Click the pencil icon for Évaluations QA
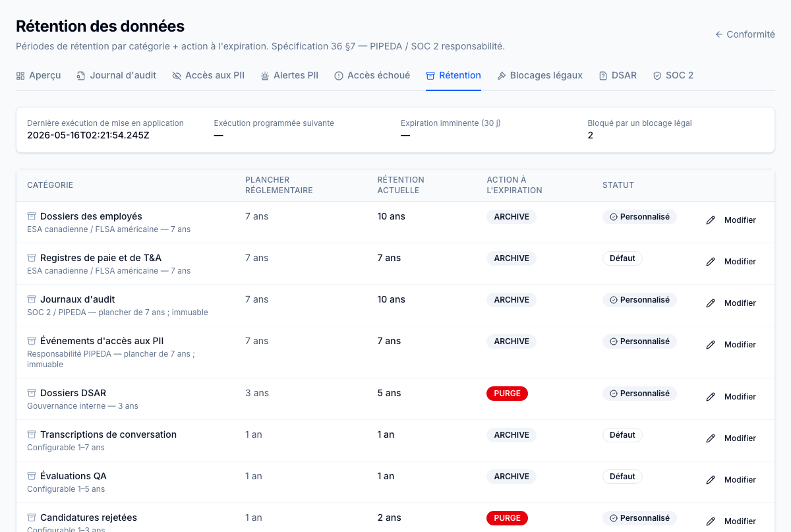Viewport: 791px width, 532px height. point(711,480)
